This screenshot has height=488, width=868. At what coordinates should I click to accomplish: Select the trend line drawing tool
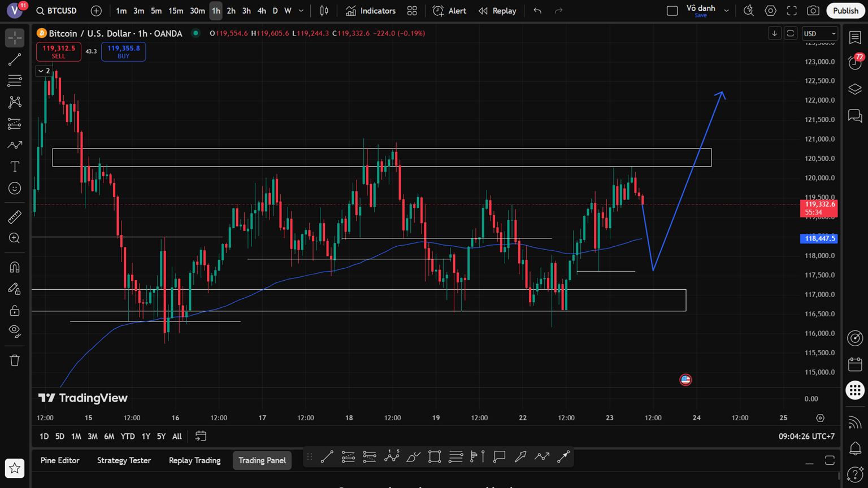click(15, 59)
